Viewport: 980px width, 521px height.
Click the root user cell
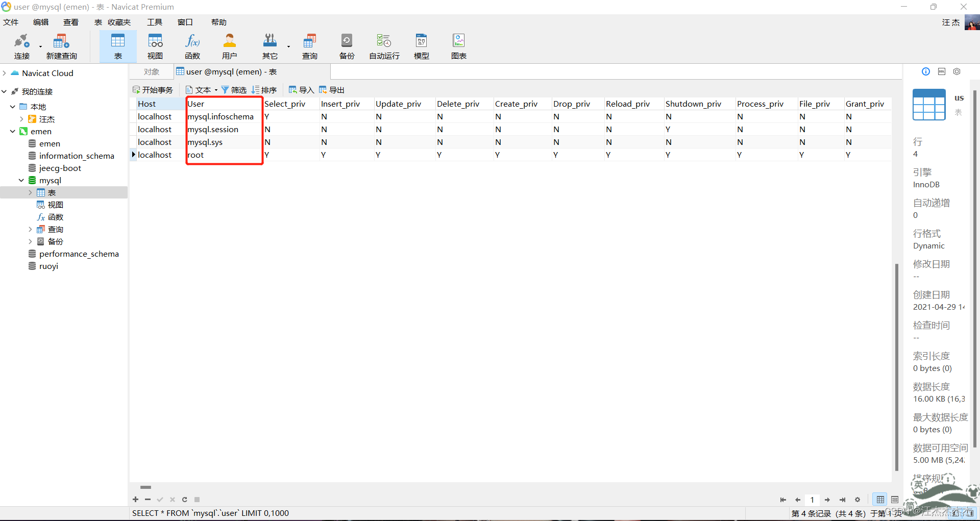(225, 155)
